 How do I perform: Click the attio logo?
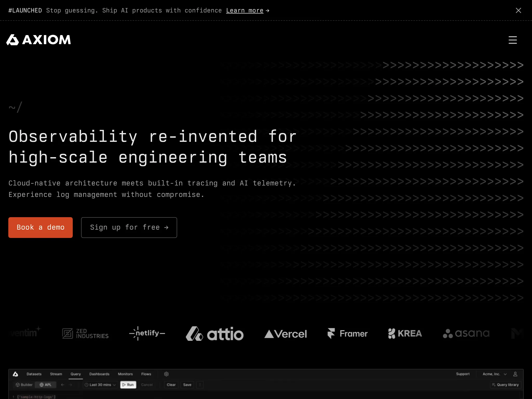click(x=215, y=334)
